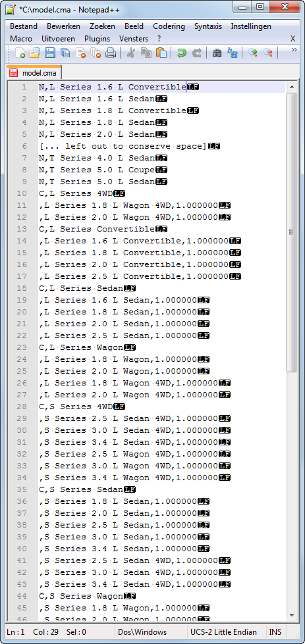Screen dimensions: 305x644
Task: Open the Syntaxis menu
Action: tap(208, 26)
